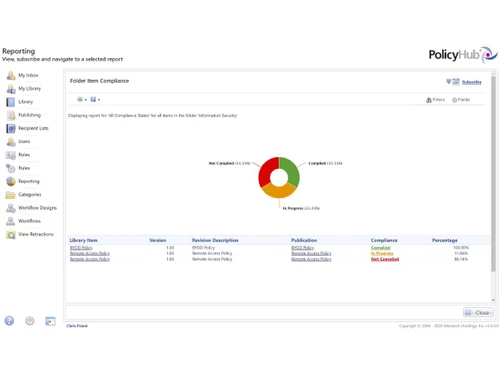Click the 11.86% percentage value
This screenshot has width=500, height=375.
pos(461,254)
